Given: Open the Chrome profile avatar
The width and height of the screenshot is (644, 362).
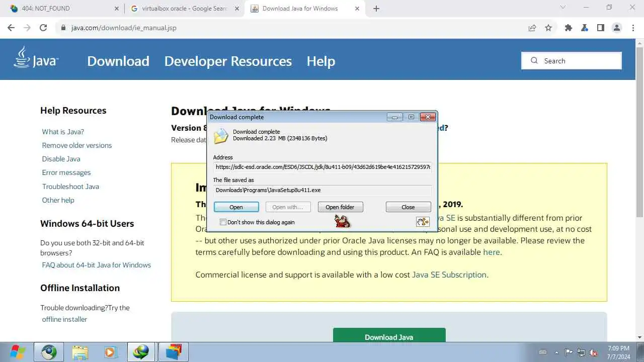Looking at the screenshot, I should coord(617,28).
